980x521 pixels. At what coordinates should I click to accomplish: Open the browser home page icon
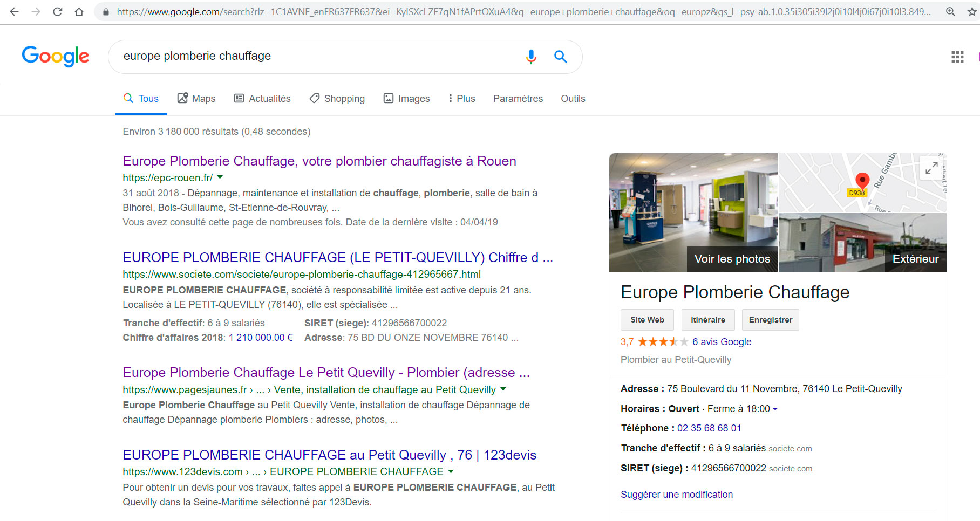click(x=79, y=11)
